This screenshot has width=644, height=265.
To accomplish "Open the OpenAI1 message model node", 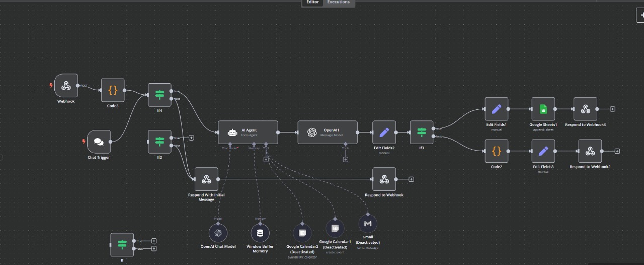I will tap(328, 132).
